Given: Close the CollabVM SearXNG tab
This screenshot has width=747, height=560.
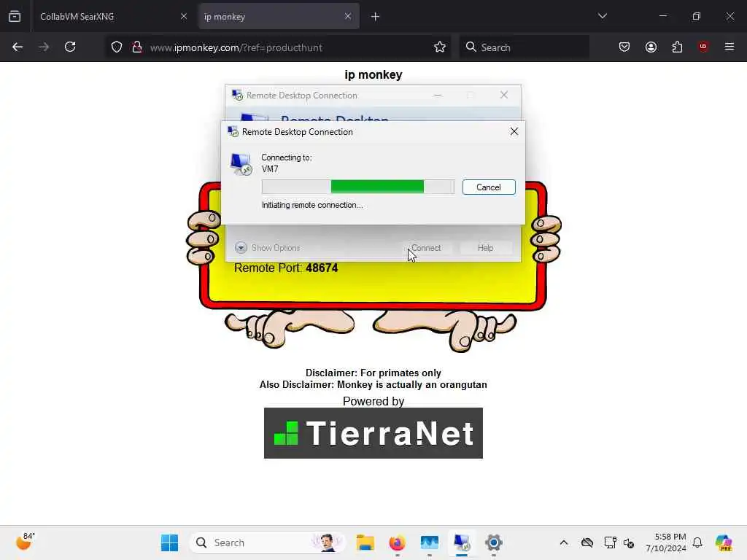Looking at the screenshot, I should (x=184, y=16).
